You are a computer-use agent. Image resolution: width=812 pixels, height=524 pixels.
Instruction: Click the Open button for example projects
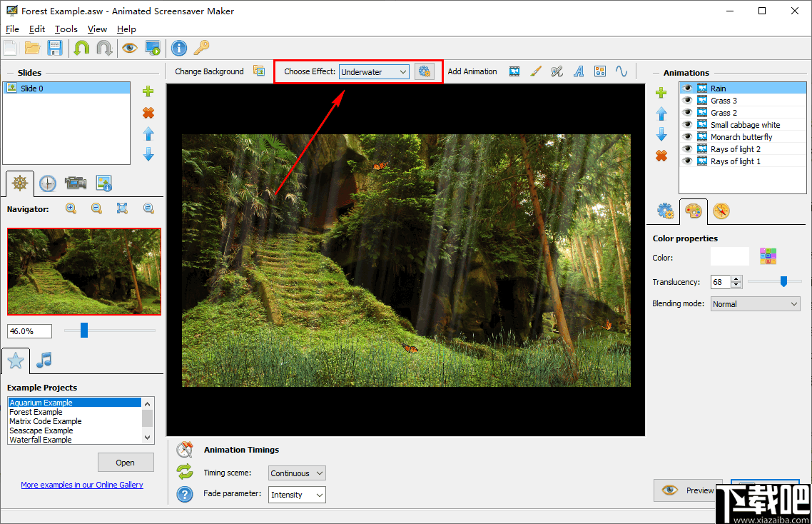(x=126, y=463)
